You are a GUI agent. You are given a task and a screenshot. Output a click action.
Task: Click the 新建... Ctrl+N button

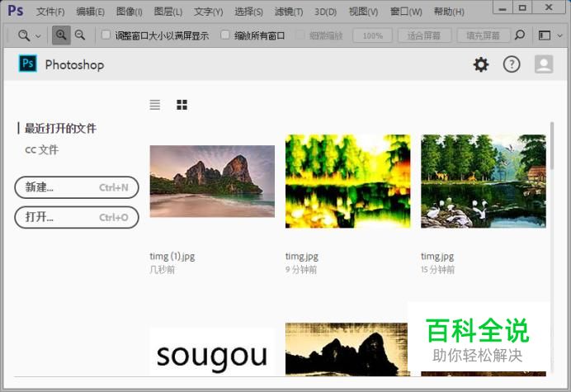[77, 187]
